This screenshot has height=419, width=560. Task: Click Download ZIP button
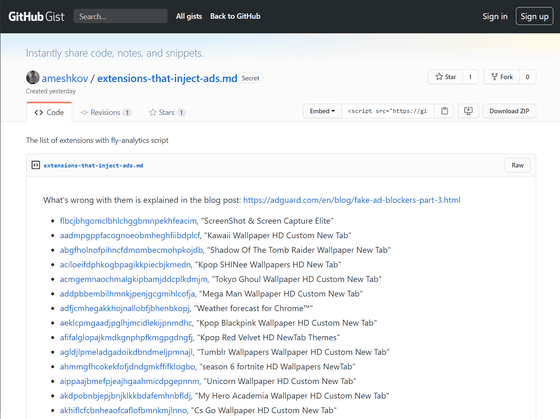tap(509, 111)
